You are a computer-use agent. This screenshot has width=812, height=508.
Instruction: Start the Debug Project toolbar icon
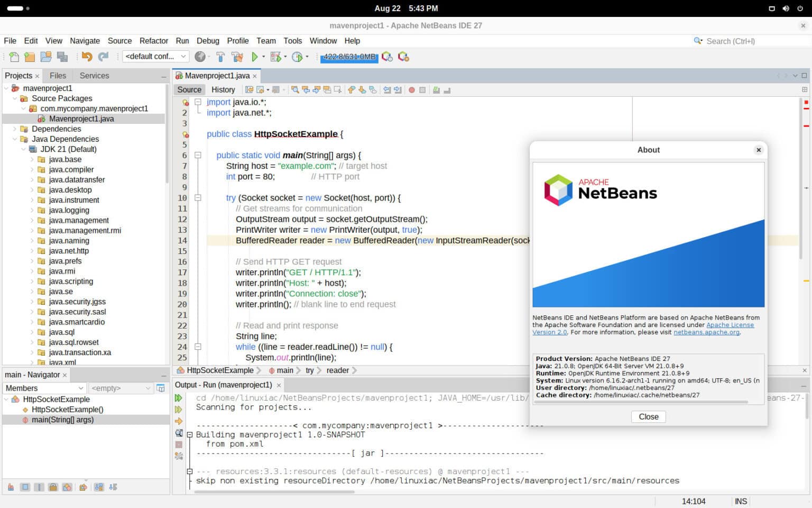pos(275,56)
